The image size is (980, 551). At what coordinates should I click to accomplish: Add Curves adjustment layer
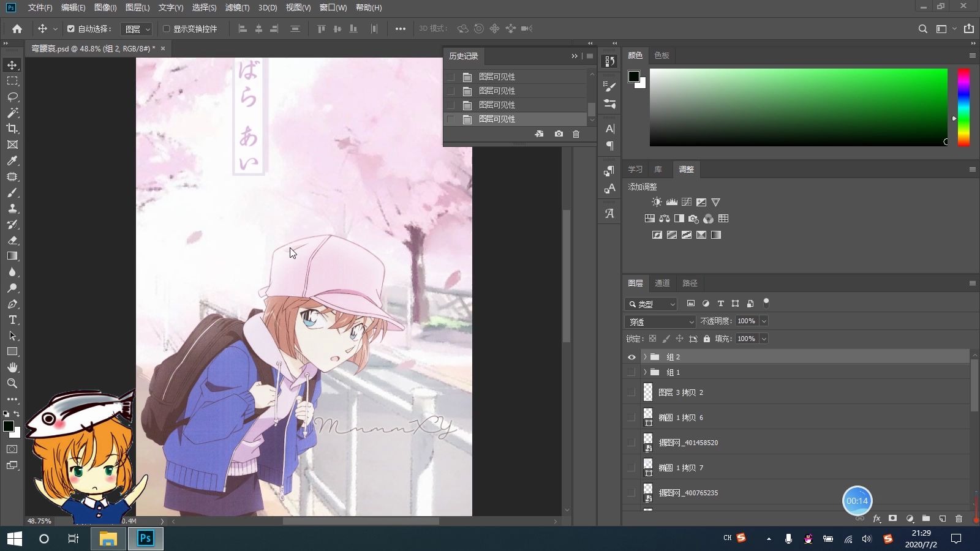pos(687,202)
